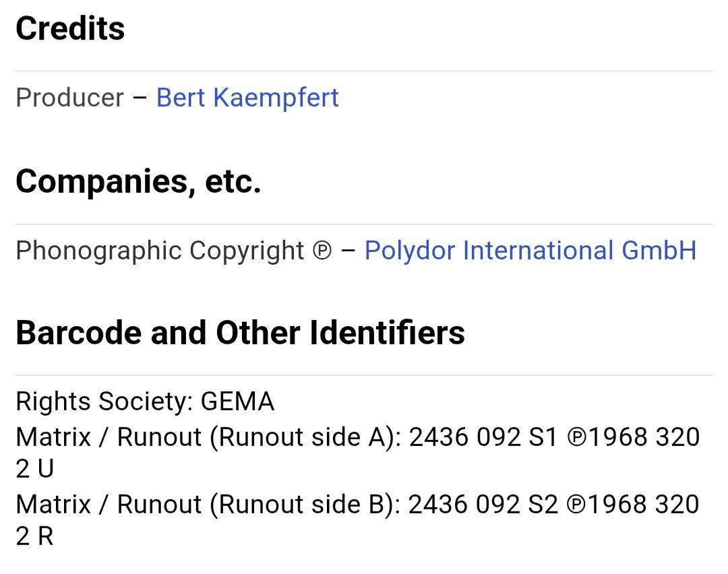Click the Credits section heading
Screen dimensions: 728x574
pyautogui.click(x=70, y=29)
